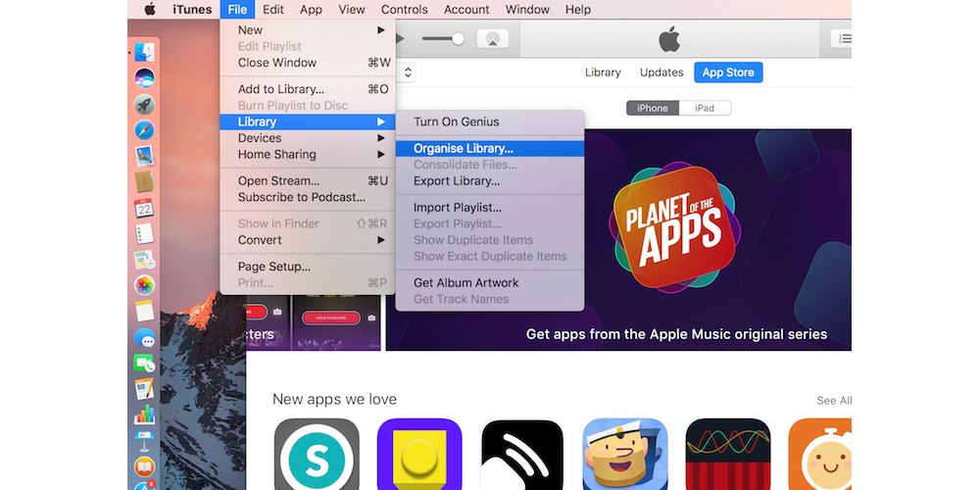Open the Help menu
The width and height of the screenshot is (980, 490).
click(577, 10)
